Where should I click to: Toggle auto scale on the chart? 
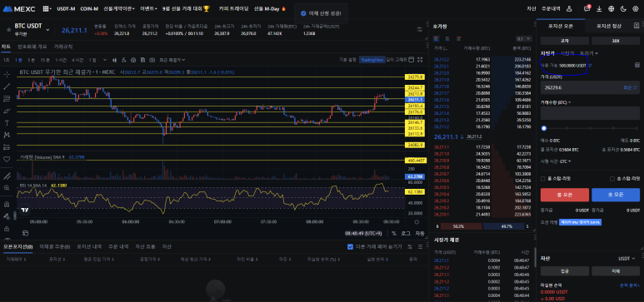click(420, 233)
